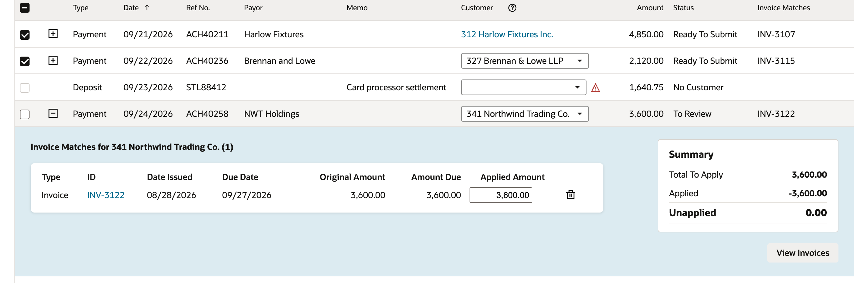
Task: Open the 312 Harlow Fixtures Inc. link
Action: pyautogui.click(x=507, y=34)
